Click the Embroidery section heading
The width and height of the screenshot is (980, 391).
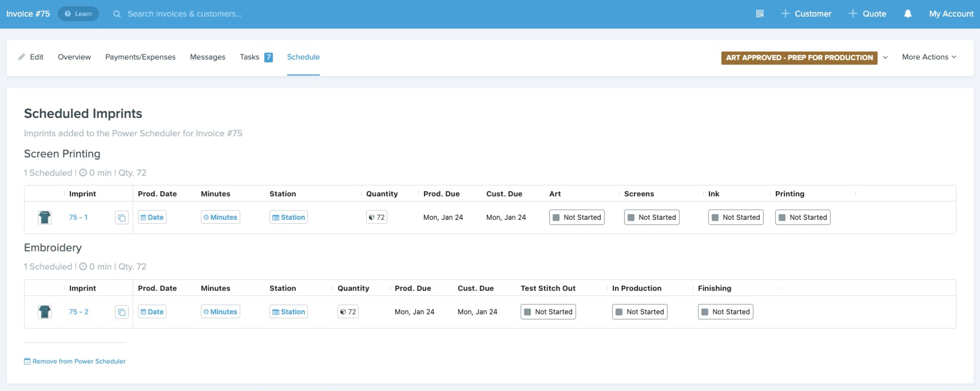(53, 248)
